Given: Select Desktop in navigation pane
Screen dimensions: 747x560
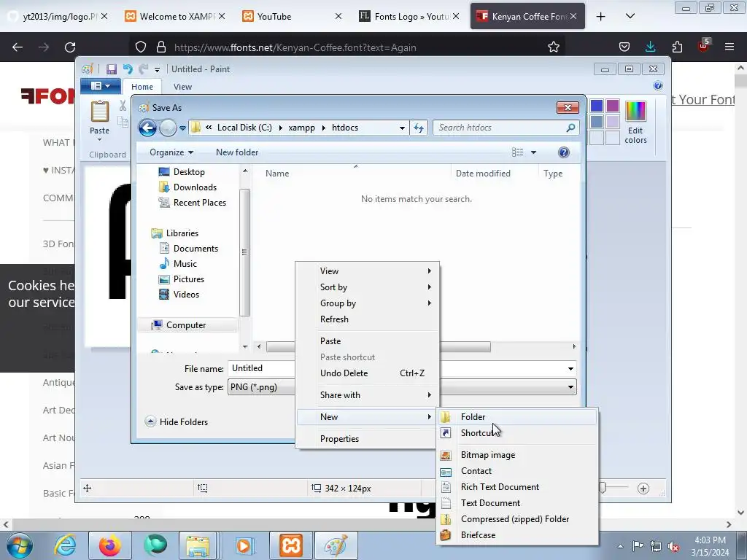Looking at the screenshot, I should [189, 172].
